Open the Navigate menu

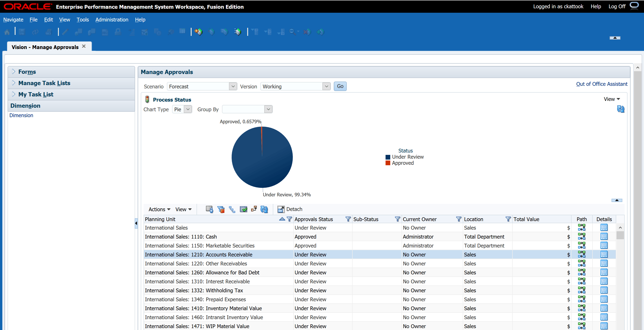13,20
